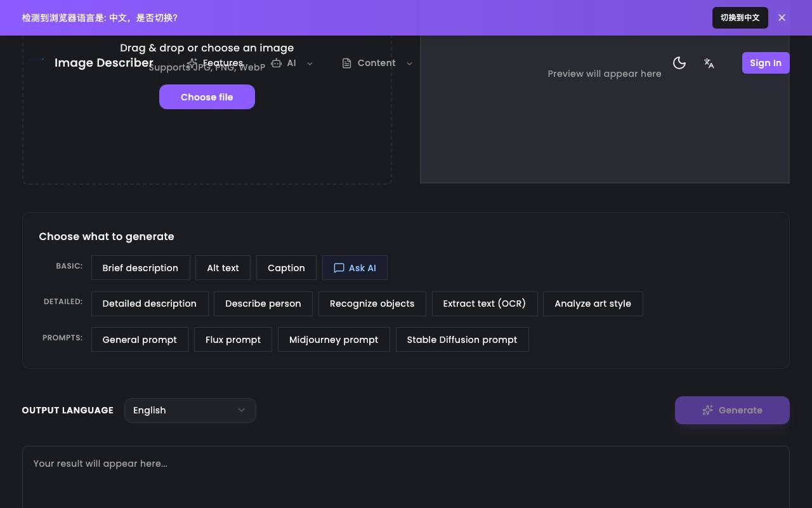This screenshot has width=812, height=508.
Task: Pick the General prompt option
Action: 140,340
